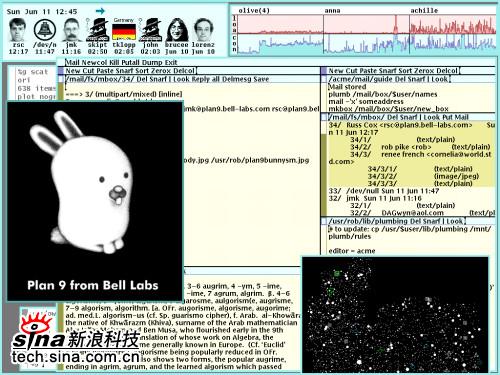Screen dimensions: 500x375
Task: Click left column's purple layout box
Action: point(61,71)
